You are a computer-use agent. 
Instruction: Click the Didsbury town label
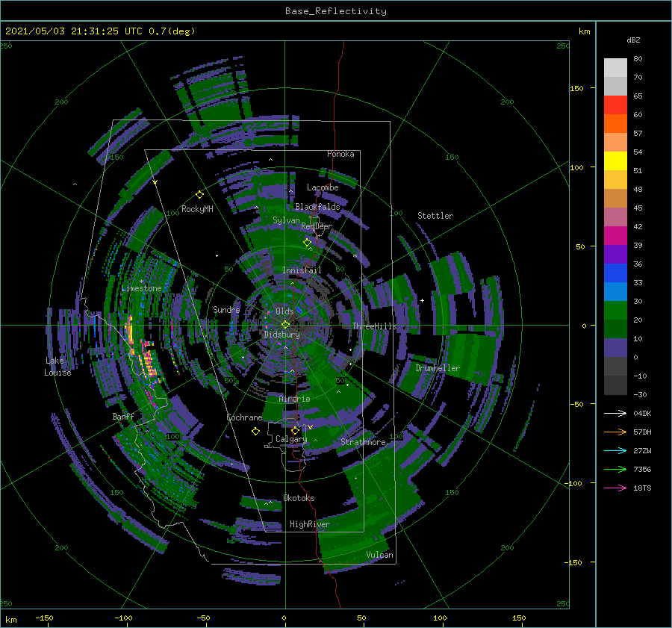tap(281, 335)
